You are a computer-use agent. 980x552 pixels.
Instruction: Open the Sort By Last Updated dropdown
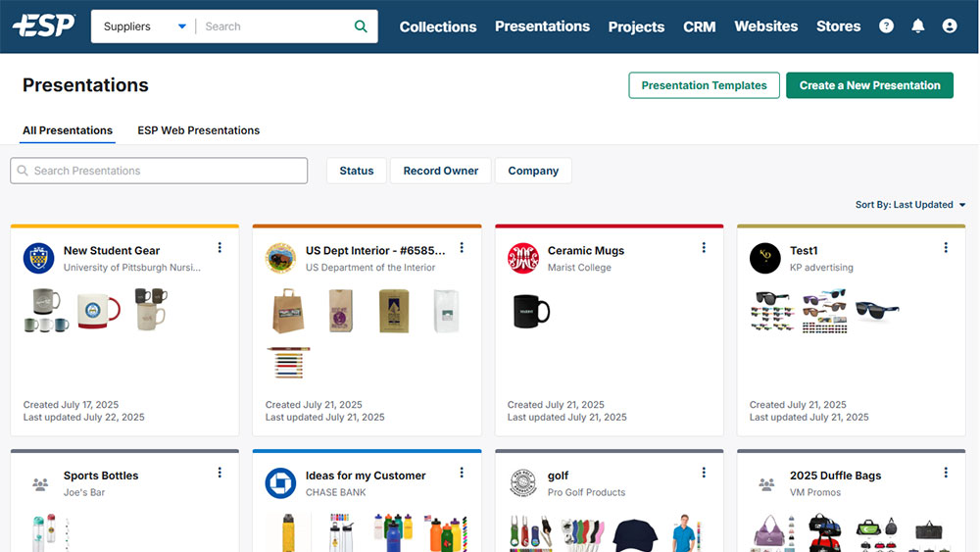coord(910,205)
